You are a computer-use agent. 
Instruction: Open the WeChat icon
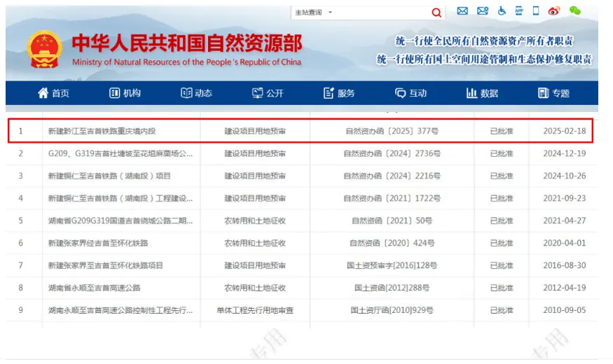click(x=574, y=11)
